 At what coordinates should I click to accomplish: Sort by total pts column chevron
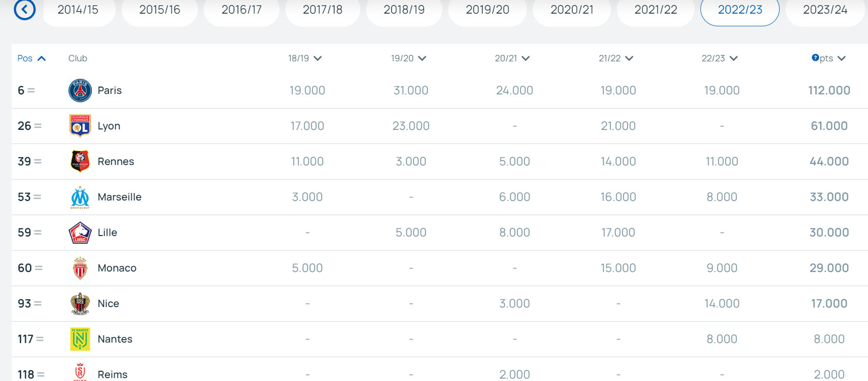point(842,58)
